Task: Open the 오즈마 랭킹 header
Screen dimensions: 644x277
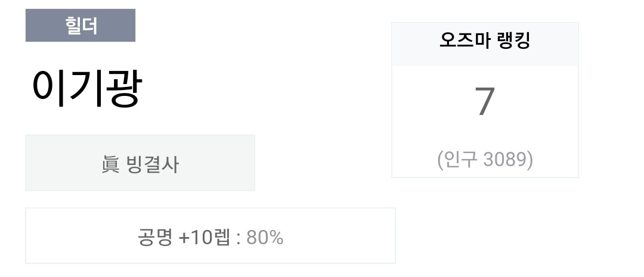Action: pyautogui.click(x=485, y=44)
